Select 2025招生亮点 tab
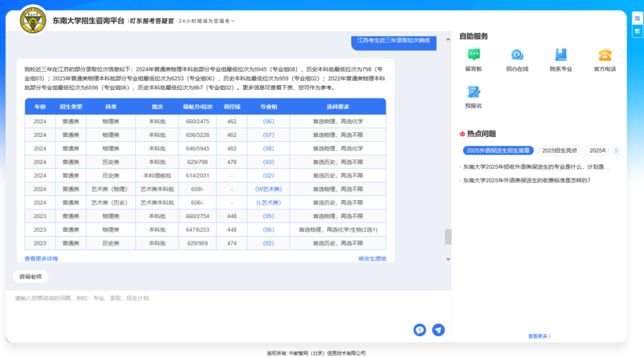644x357 pixels. click(559, 151)
